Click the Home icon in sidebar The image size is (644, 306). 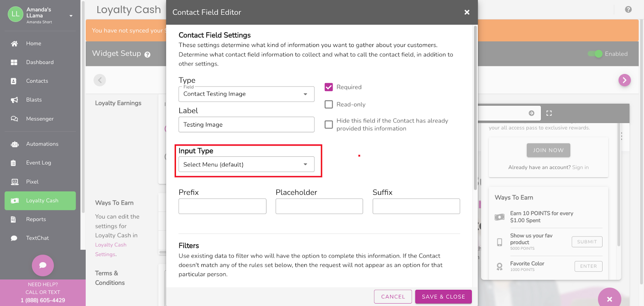pos(14,43)
